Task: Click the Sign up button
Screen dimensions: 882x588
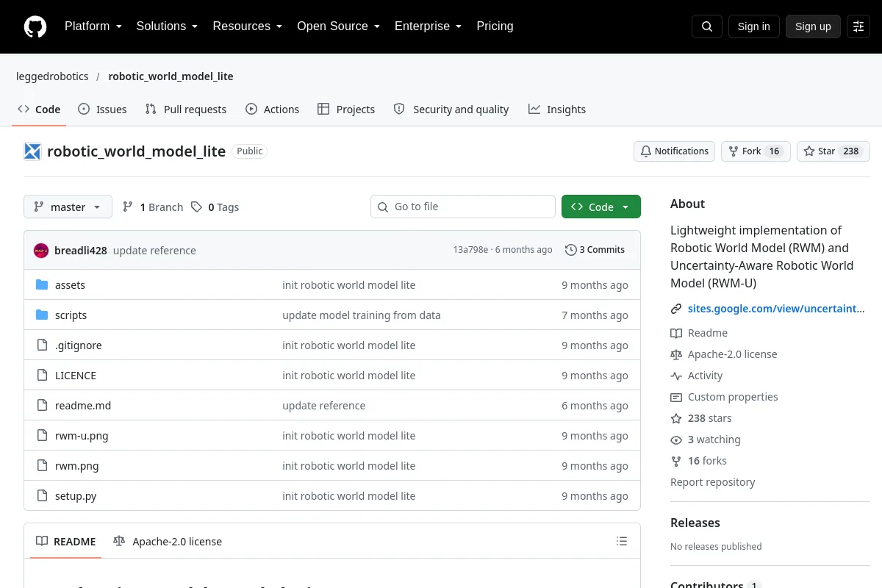Action: click(x=813, y=26)
